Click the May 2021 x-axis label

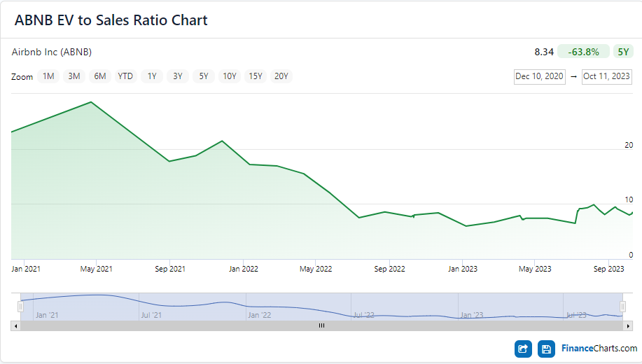point(96,269)
